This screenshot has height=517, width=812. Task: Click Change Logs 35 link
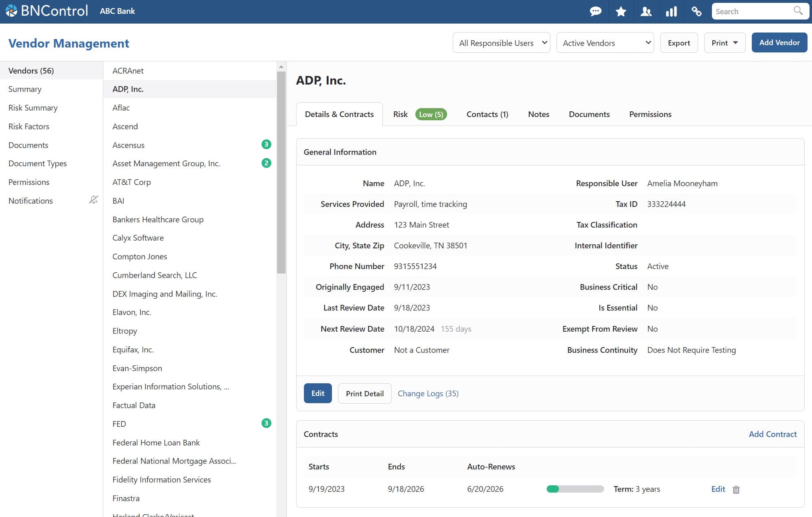(427, 393)
